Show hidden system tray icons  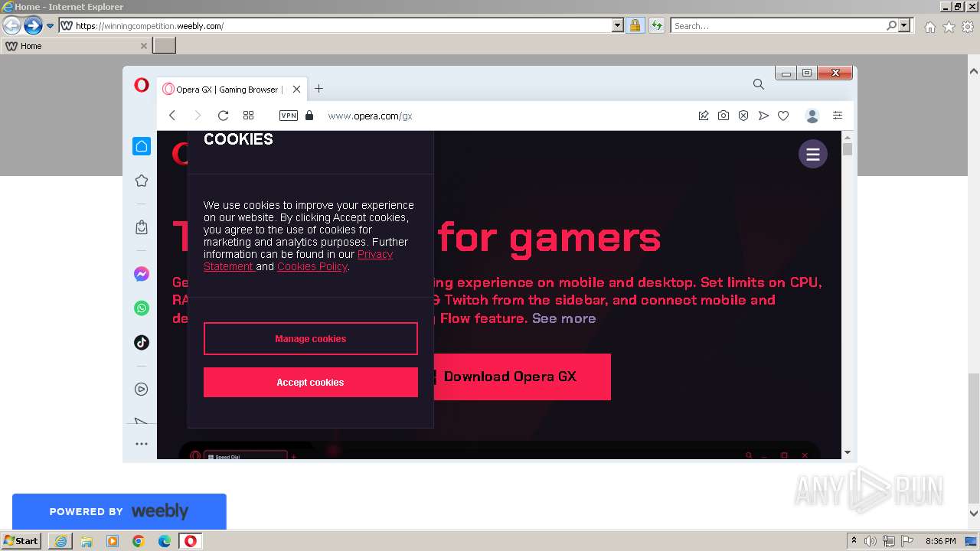click(854, 541)
